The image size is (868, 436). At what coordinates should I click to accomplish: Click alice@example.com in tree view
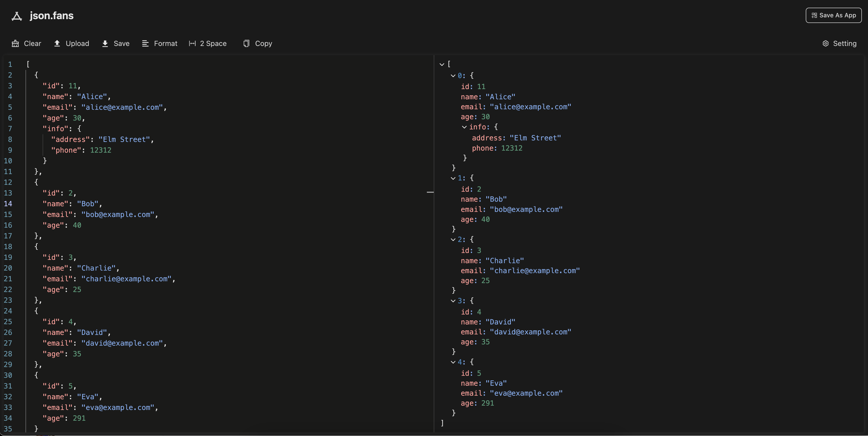click(530, 107)
